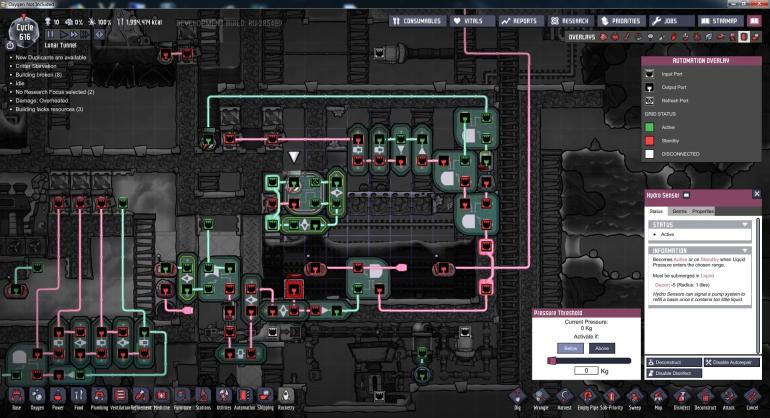This screenshot has height=418, width=770.
Task: Adjust the Pressure Threshold slider
Action: point(590,361)
